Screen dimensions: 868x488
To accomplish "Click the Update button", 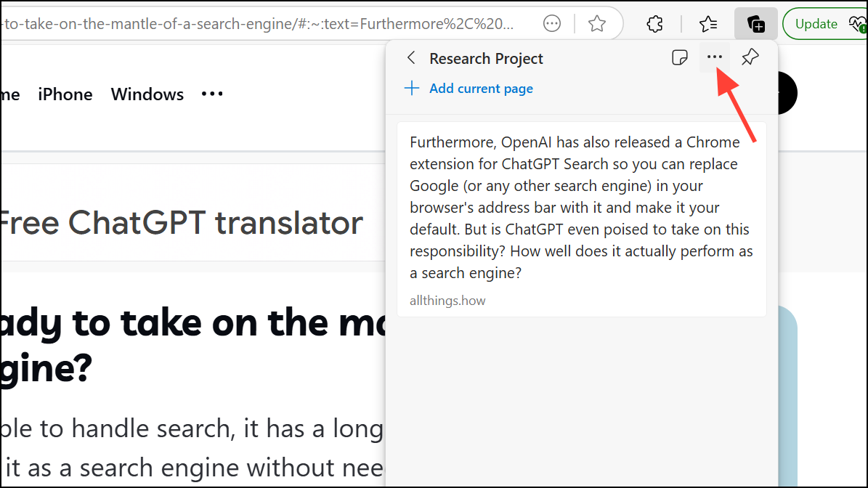I will point(816,23).
